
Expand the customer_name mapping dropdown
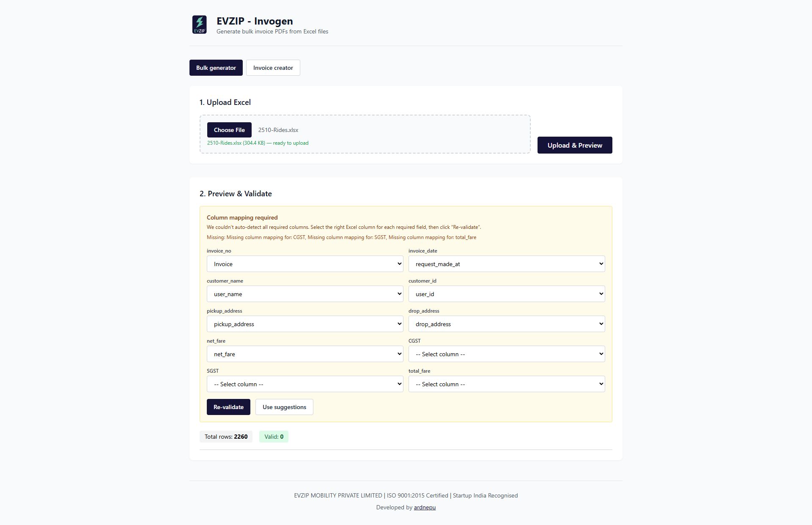pos(304,294)
